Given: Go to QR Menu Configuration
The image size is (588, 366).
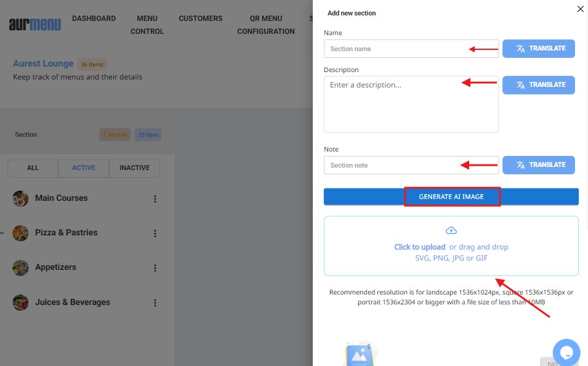Looking at the screenshot, I should tap(266, 25).
